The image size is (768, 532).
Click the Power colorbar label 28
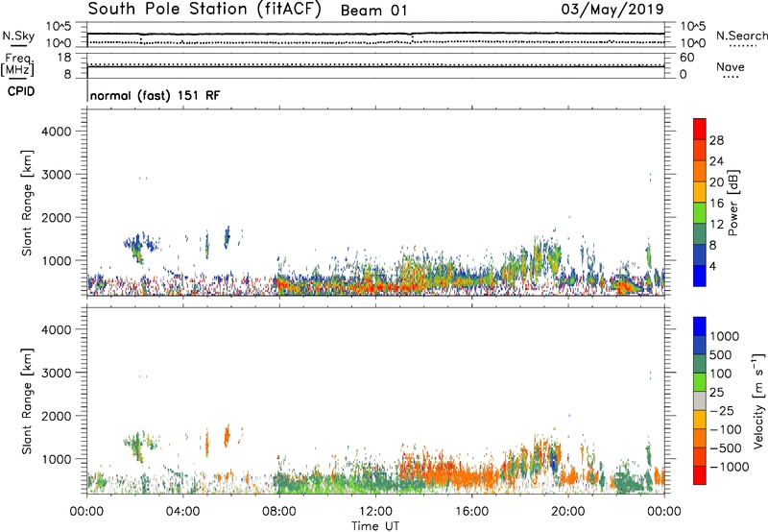pos(716,140)
